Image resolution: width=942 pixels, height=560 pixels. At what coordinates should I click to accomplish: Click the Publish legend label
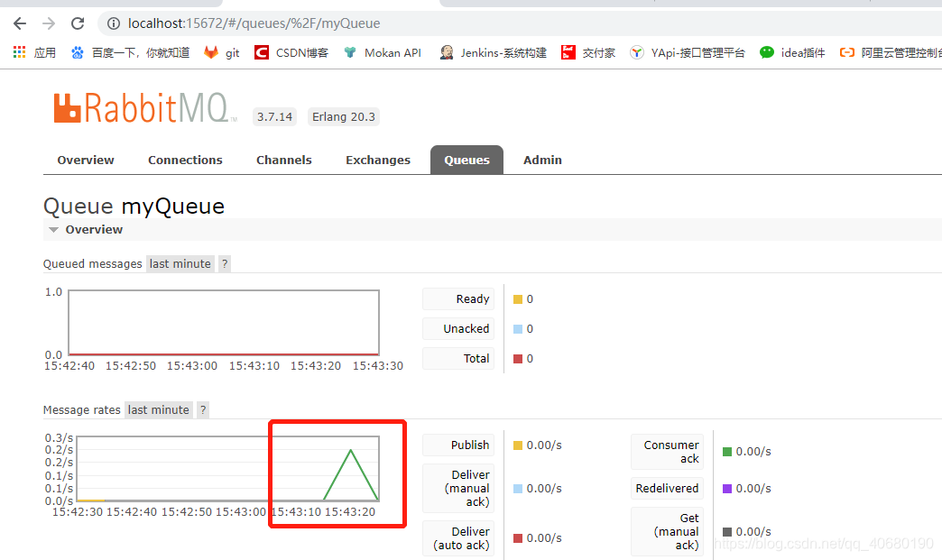pos(458,445)
